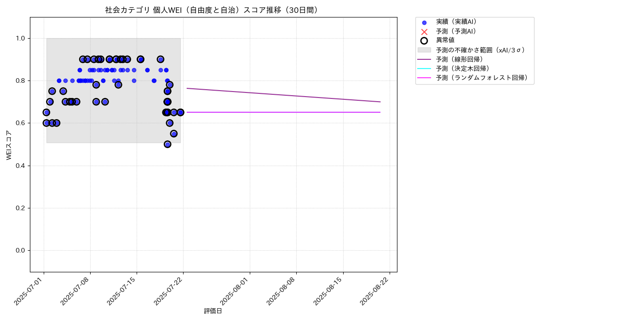Select the legend label 予測（決定木回帰）
Viewport: 644px width, 322px height.
[463, 69]
